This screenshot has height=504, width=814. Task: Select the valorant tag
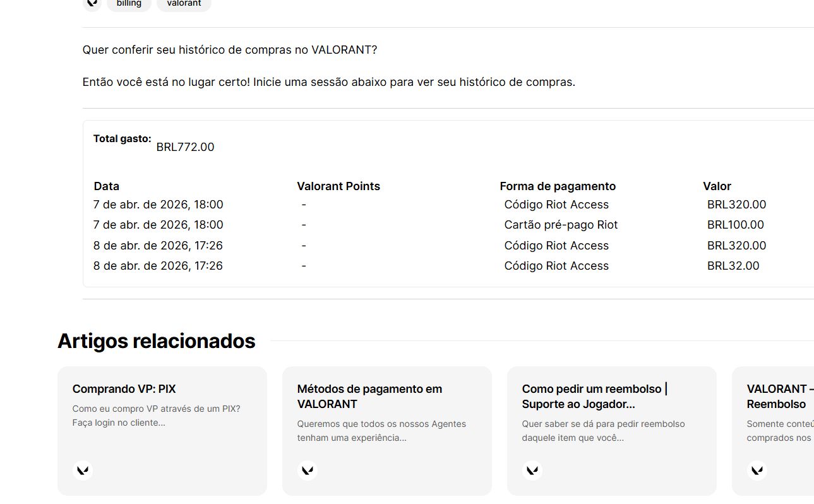[184, 4]
